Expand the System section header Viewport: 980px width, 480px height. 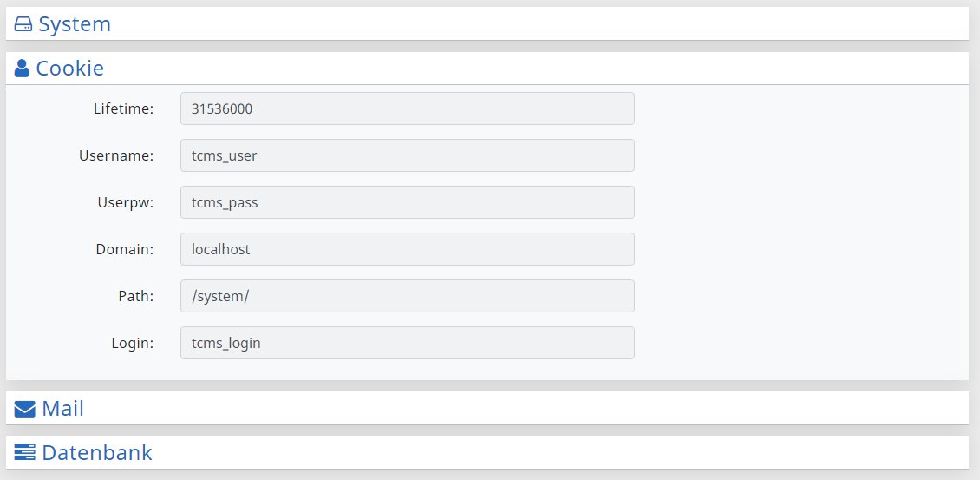[x=487, y=23]
